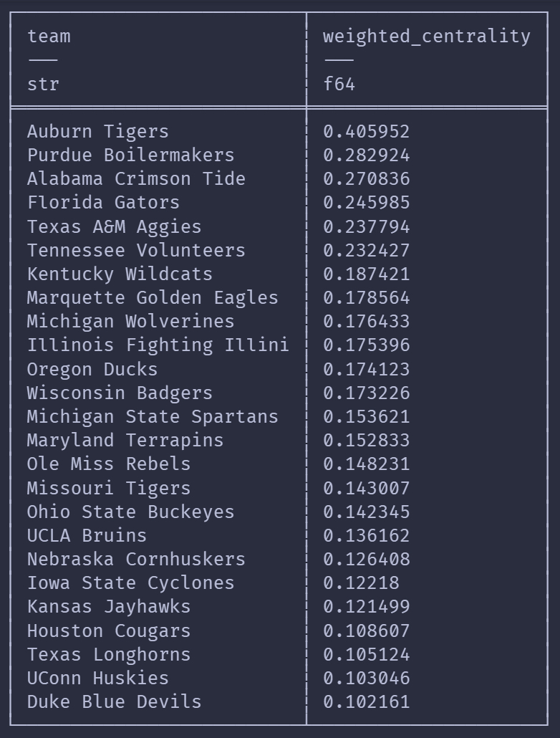Select the centrality value 0.174123
560x738 pixels.
point(366,369)
